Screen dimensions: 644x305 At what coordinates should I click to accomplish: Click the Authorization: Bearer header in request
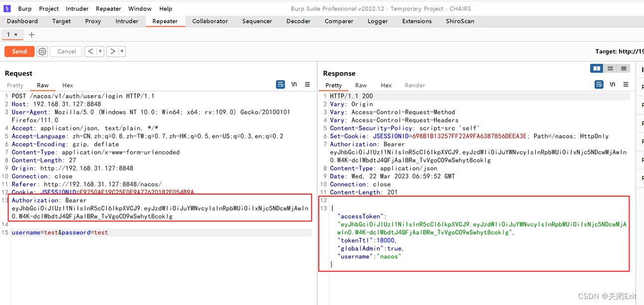pos(49,200)
